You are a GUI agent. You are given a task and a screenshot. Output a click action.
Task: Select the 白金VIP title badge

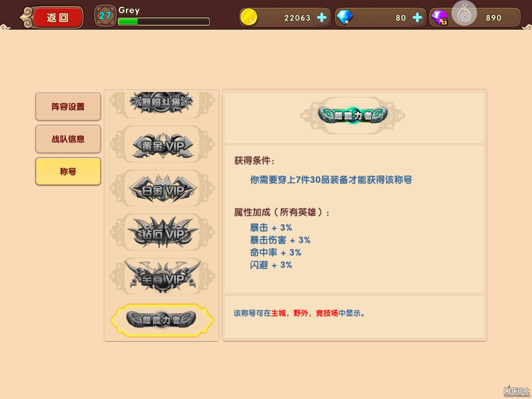point(162,188)
